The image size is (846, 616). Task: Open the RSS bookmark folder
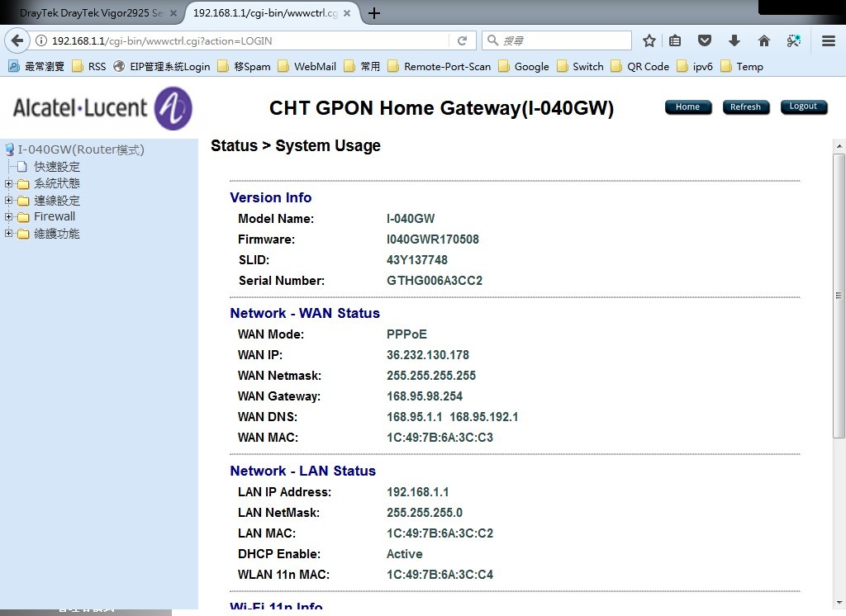point(89,66)
